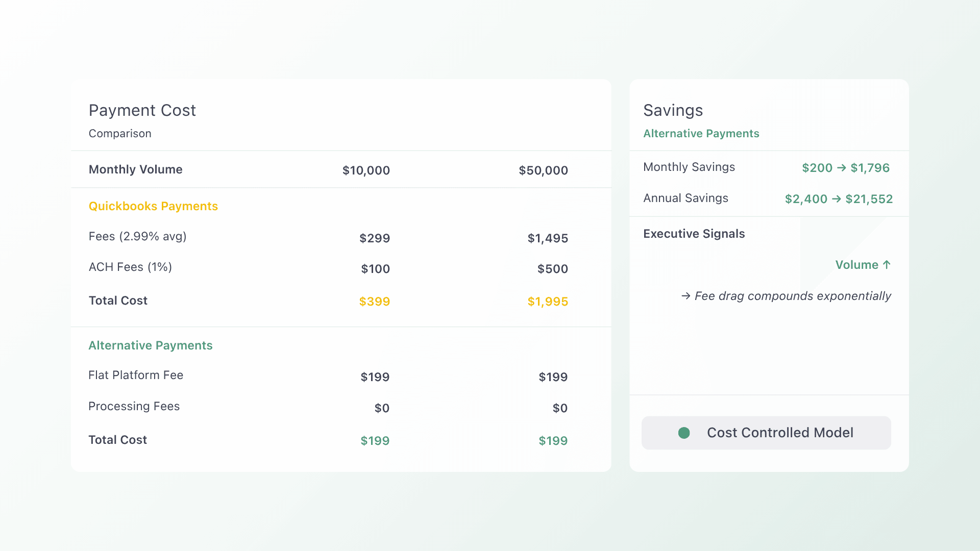Select the Fees (2.99% avg) row label
Viewport: 980px width, 551px height.
tap(137, 237)
